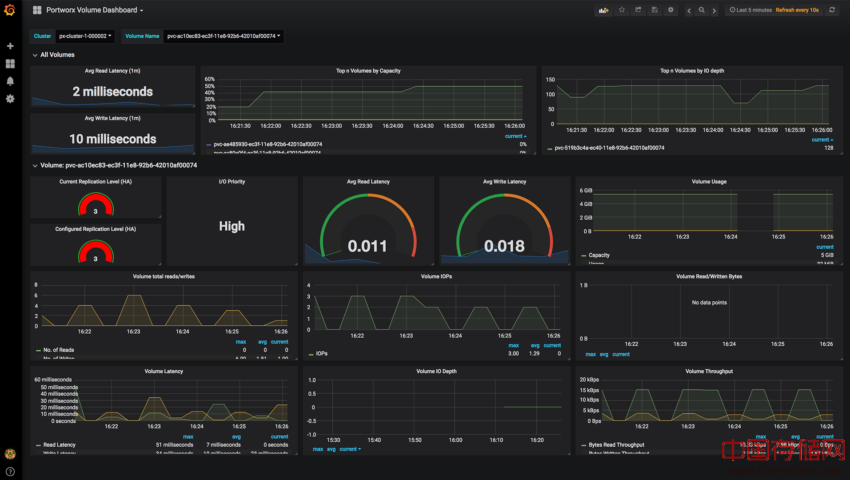Star this dashboard as favorite
Image resolution: width=850 pixels, height=480 pixels.
pos(622,10)
